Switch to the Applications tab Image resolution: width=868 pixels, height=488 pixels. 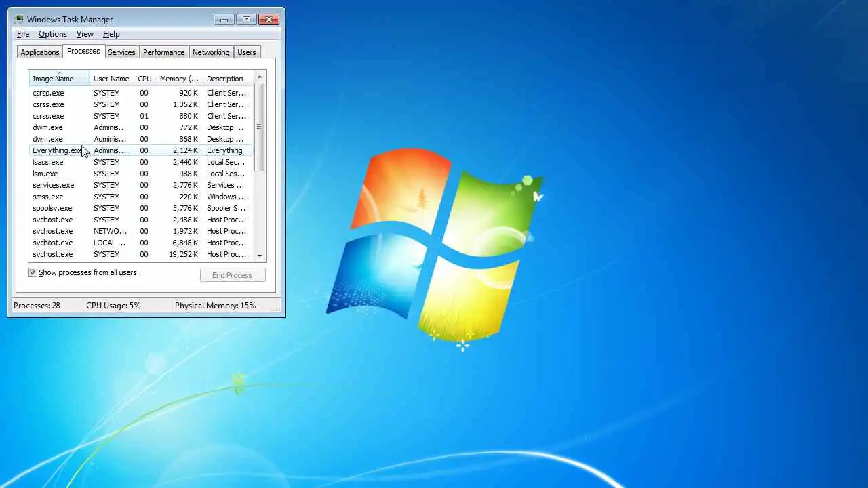point(40,52)
